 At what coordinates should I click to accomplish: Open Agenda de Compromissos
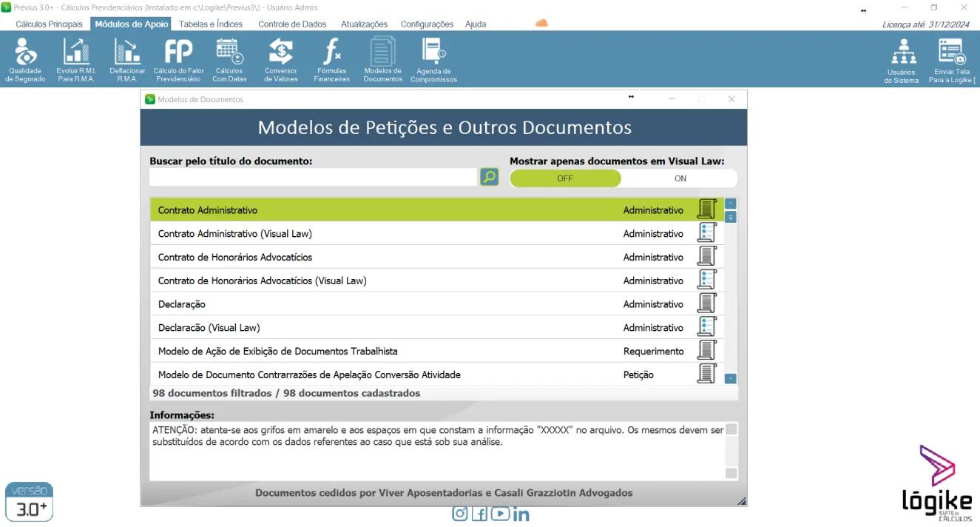[x=433, y=59]
